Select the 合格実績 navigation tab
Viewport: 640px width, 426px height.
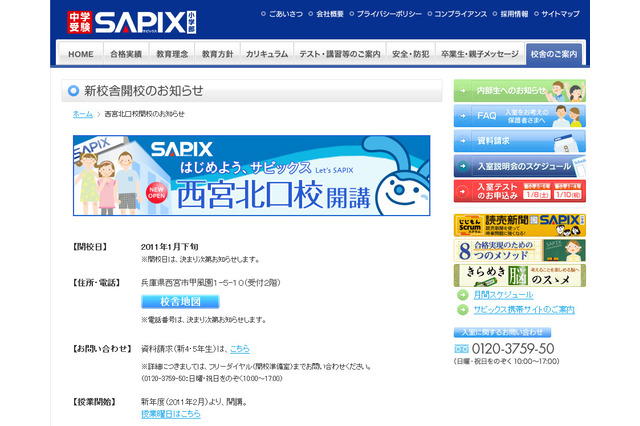tap(126, 54)
